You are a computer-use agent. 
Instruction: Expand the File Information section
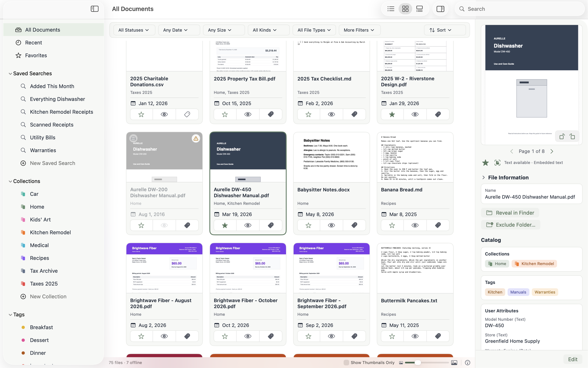[483, 177]
